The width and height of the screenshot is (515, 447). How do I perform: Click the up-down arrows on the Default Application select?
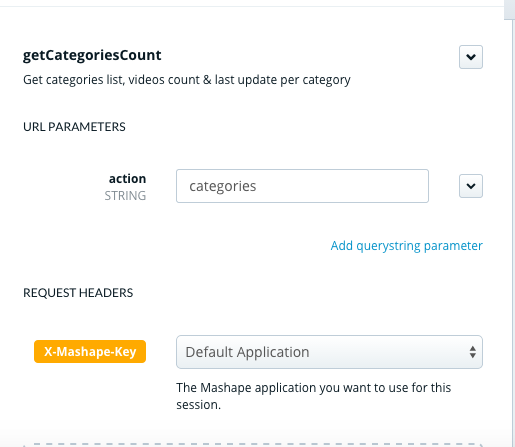click(x=472, y=352)
